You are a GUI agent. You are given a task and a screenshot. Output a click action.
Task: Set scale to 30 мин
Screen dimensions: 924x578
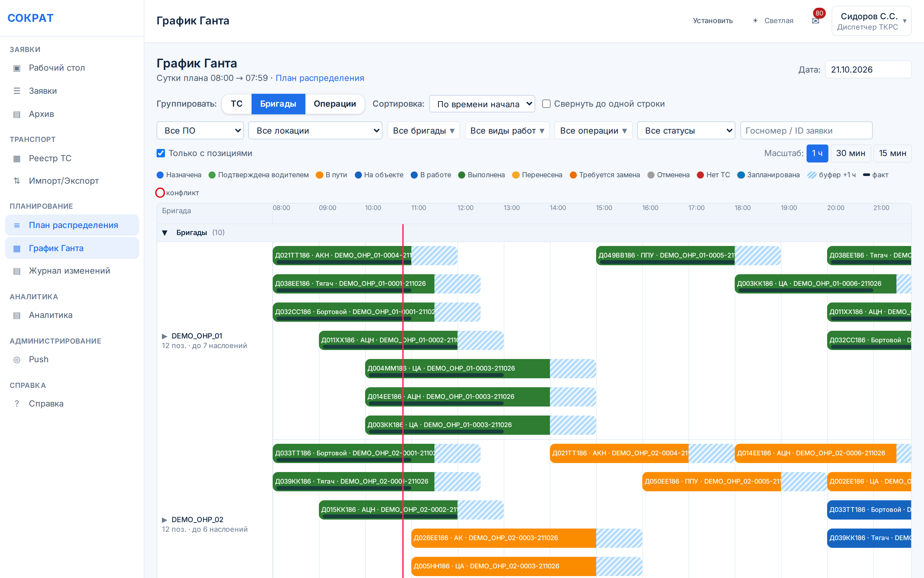point(850,153)
